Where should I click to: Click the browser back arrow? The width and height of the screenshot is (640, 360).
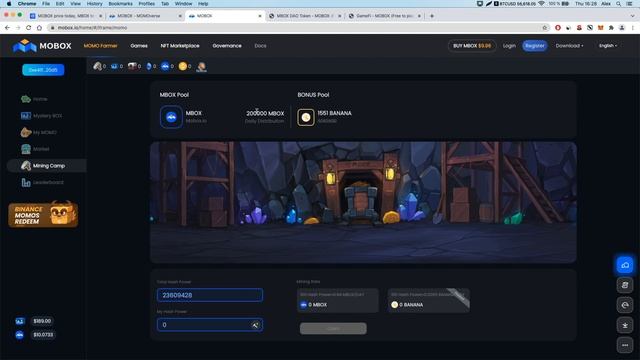point(7,28)
